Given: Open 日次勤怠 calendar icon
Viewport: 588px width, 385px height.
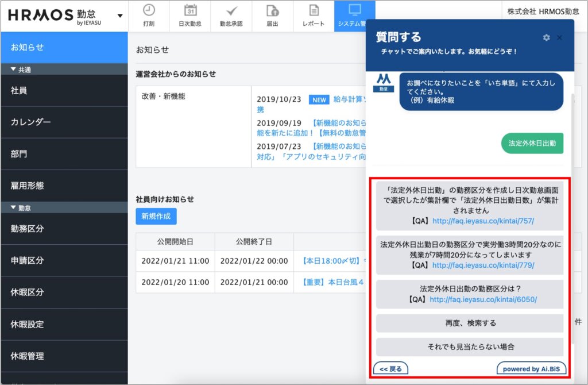Looking at the screenshot, I should [190, 10].
